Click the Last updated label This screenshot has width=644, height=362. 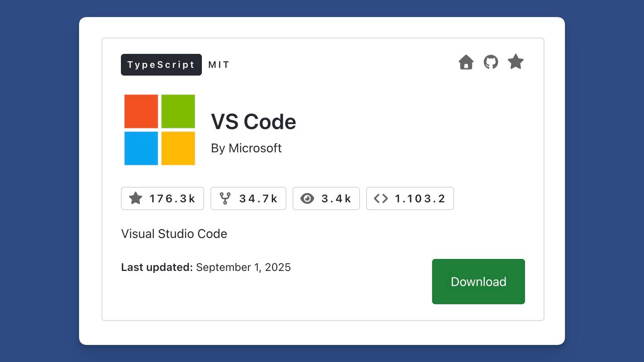pyautogui.click(x=157, y=267)
